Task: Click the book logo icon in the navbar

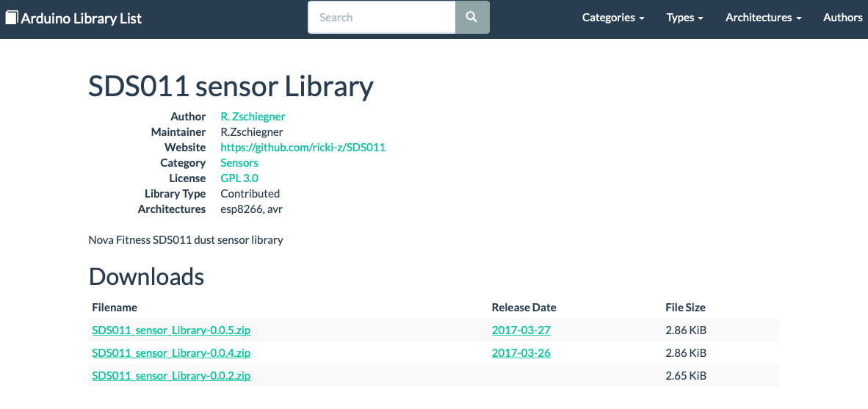Action: click(x=12, y=18)
